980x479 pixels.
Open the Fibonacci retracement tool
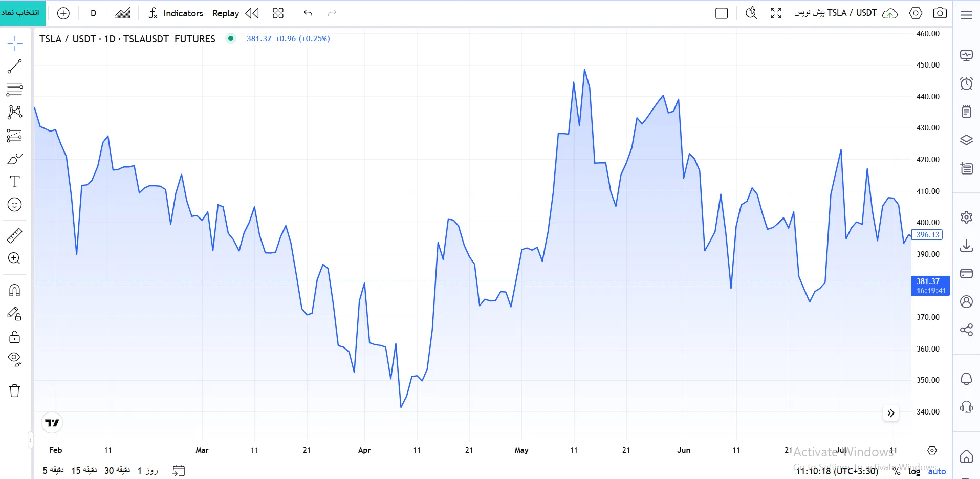coord(15,89)
